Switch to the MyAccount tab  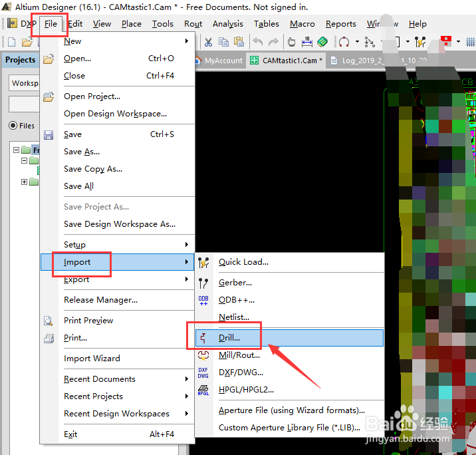pyautogui.click(x=220, y=61)
